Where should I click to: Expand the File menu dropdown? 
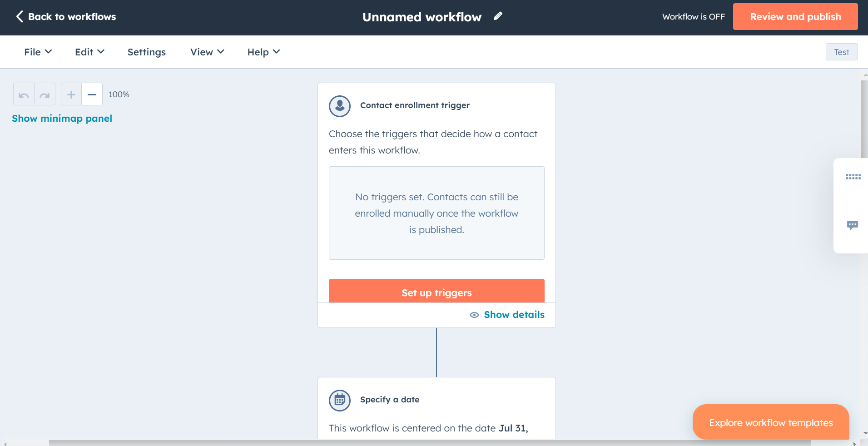coord(38,52)
